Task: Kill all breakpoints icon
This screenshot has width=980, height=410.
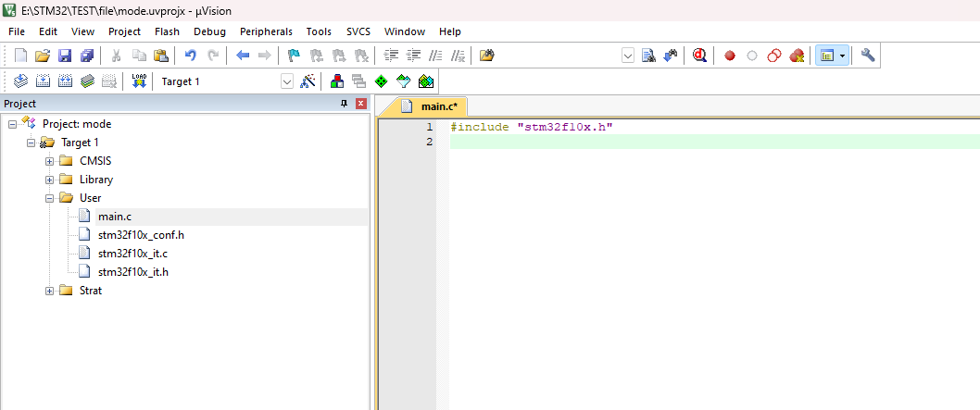Action: (797, 56)
